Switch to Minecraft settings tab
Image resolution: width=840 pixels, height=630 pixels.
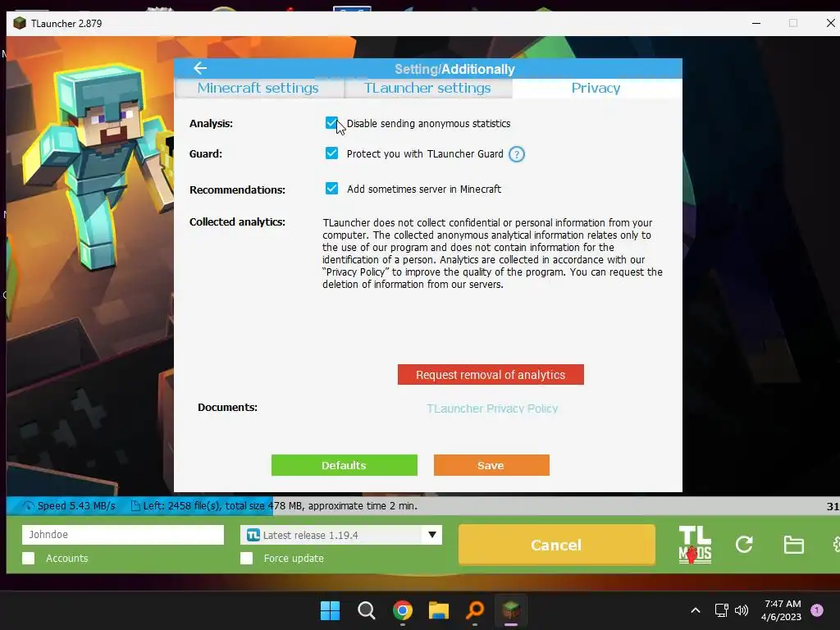pyautogui.click(x=258, y=89)
